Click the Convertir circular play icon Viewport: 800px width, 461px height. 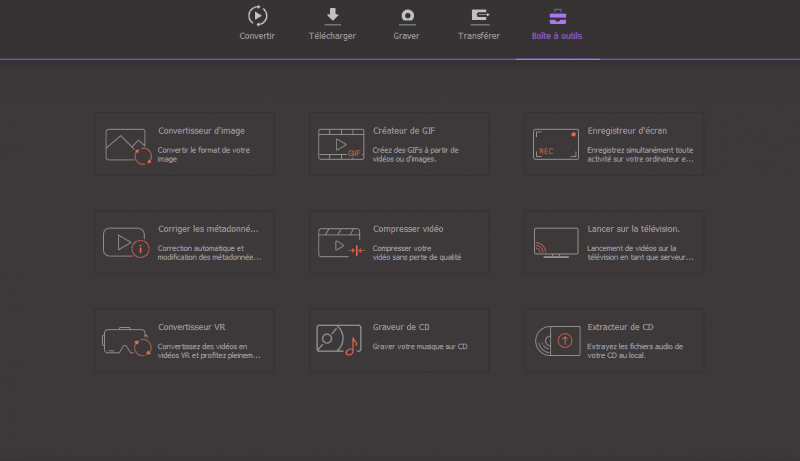(x=257, y=16)
